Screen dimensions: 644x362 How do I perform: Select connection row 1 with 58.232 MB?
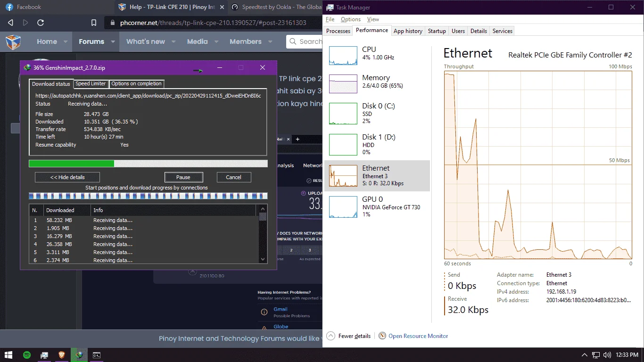(x=144, y=220)
